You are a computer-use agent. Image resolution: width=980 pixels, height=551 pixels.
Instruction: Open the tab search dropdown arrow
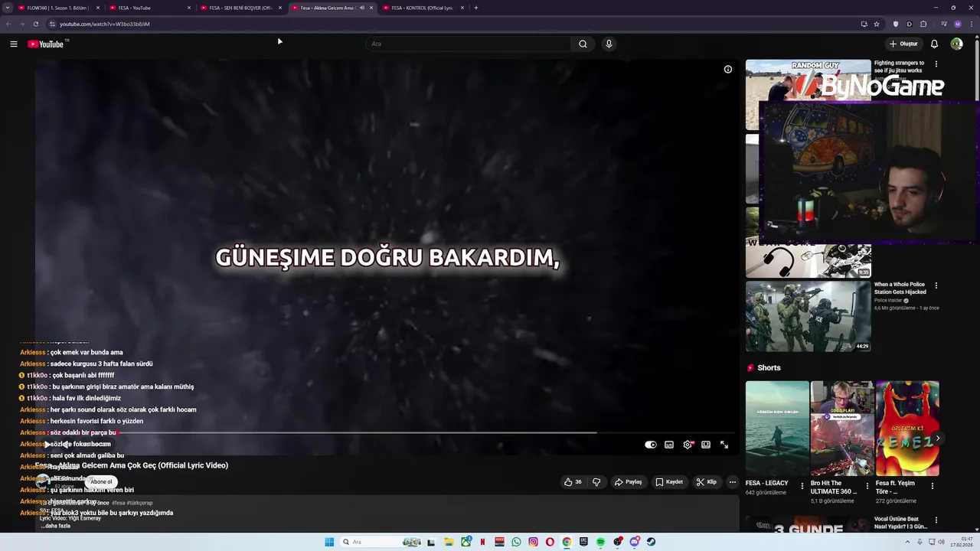point(7,8)
